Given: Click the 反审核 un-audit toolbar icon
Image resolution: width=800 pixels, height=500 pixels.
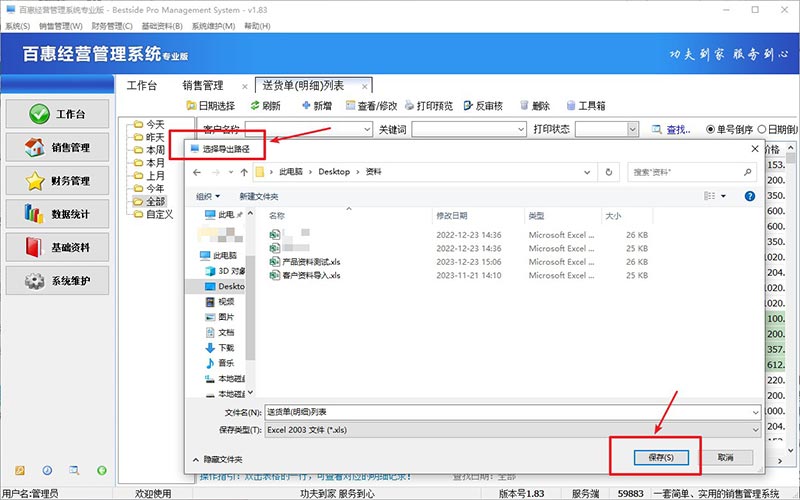Looking at the screenshot, I should tap(483, 106).
